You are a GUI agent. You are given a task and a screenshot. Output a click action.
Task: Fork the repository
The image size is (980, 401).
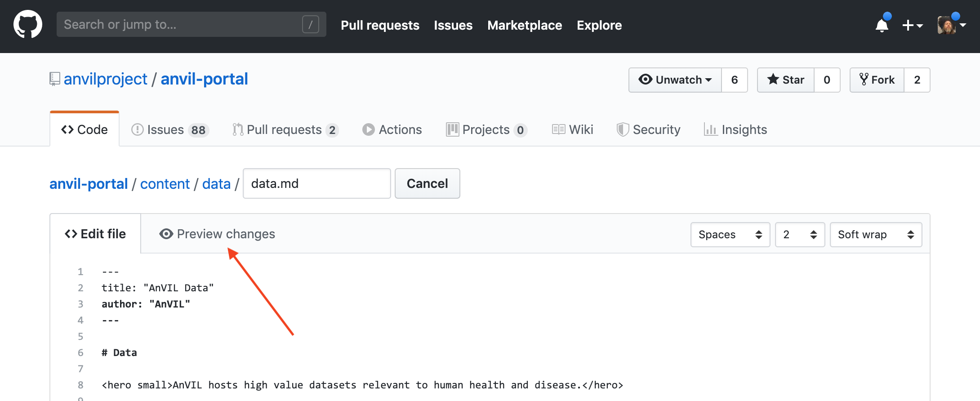(877, 80)
